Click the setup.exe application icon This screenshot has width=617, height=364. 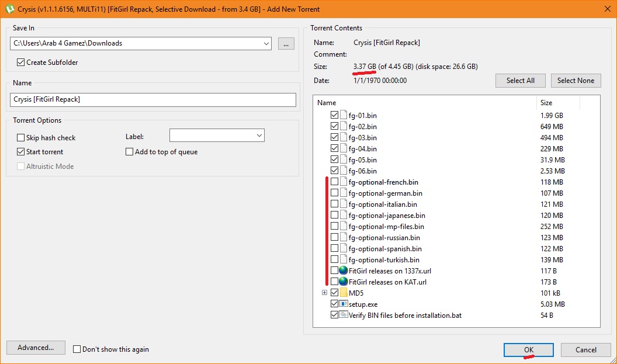tap(344, 304)
